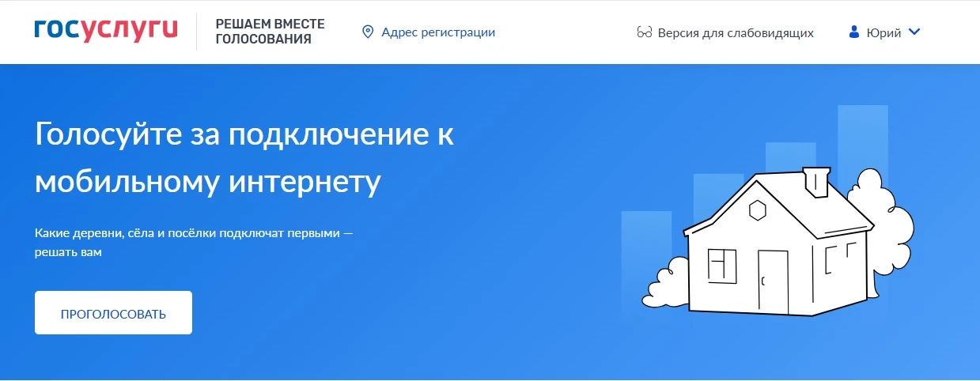
Task: Click the user profile avatar icon
Action: click(853, 32)
